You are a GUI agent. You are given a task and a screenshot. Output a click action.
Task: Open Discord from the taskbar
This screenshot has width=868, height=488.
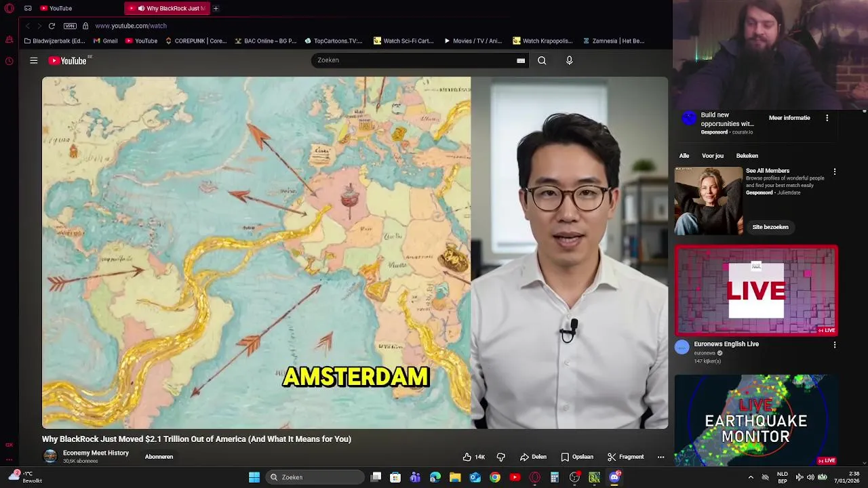[x=614, y=477]
